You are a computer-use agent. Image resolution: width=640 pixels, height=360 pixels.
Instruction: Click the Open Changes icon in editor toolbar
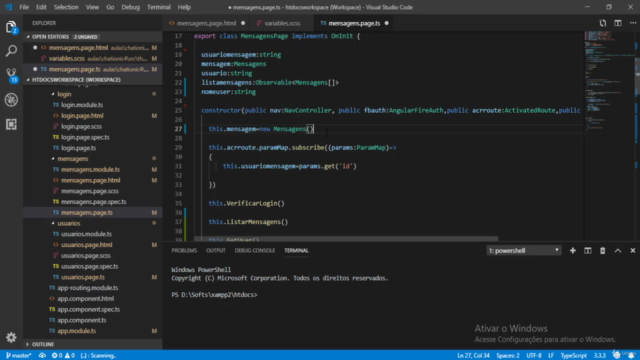click(x=602, y=23)
